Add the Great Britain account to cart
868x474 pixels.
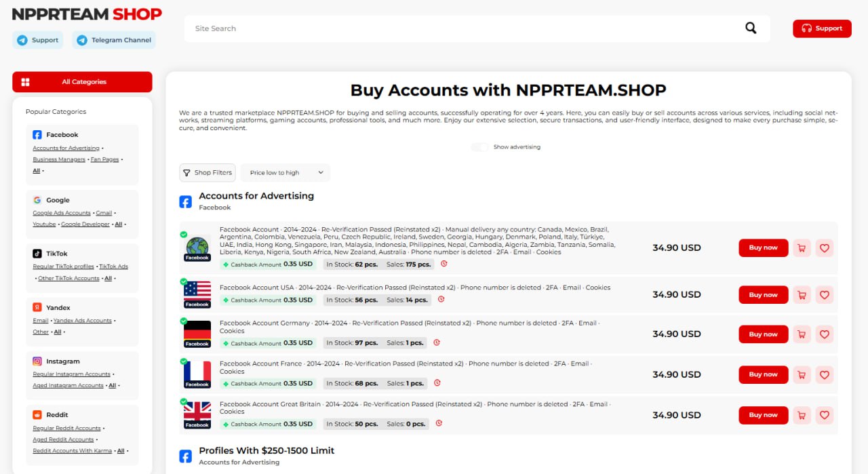click(x=802, y=415)
